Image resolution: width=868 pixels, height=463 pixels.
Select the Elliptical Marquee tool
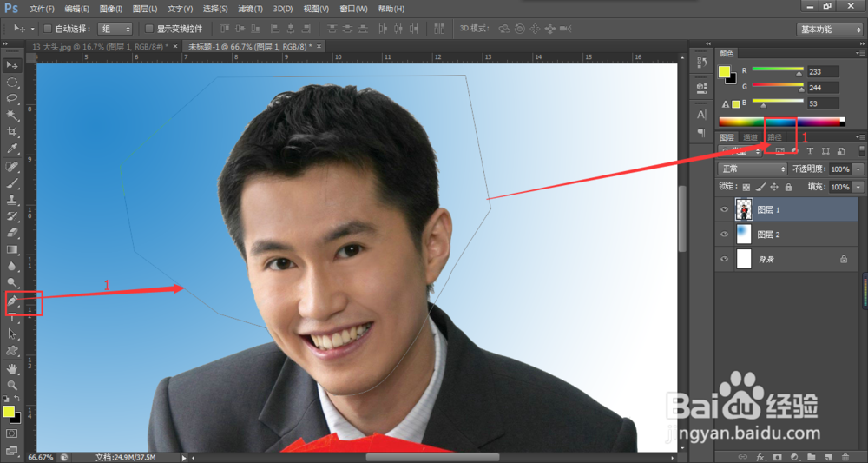12,83
